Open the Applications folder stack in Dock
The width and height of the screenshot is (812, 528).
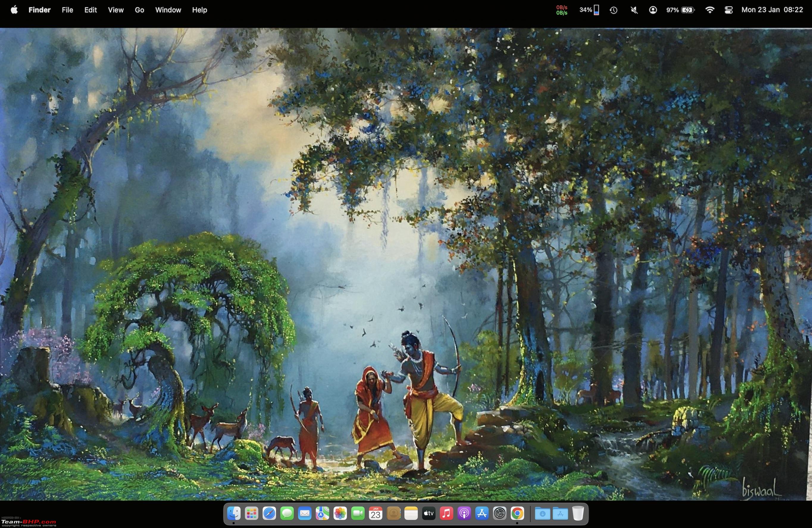(560, 513)
